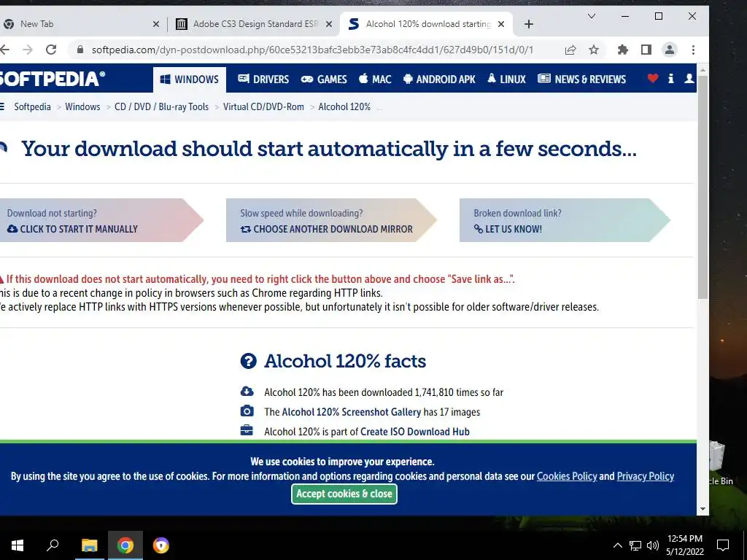Image resolution: width=747 pixels, height=560 pixels.
Task: Accept cookies & close banner
Action: pos(344,494)
